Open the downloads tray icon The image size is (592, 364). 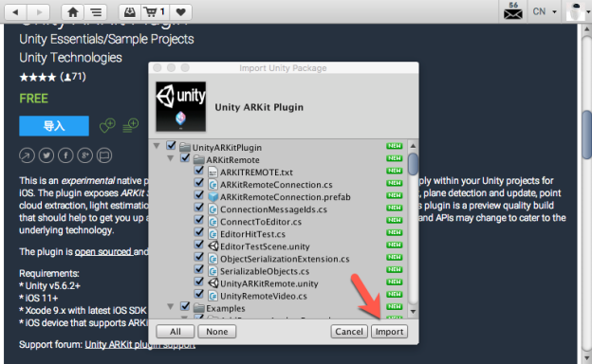(x=130, y=12)
